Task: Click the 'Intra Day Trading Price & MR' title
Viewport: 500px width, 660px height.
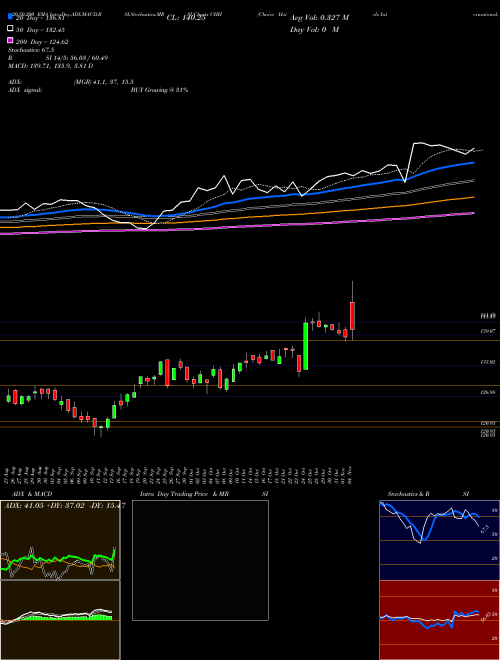Action: click(184, 494)
